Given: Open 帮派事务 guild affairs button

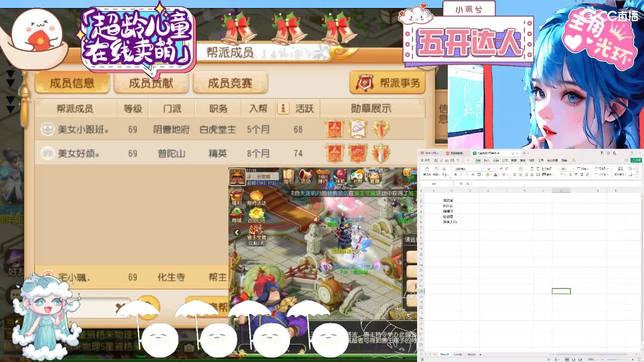Looking at the screenshot, I should click(x=387, y=83).
